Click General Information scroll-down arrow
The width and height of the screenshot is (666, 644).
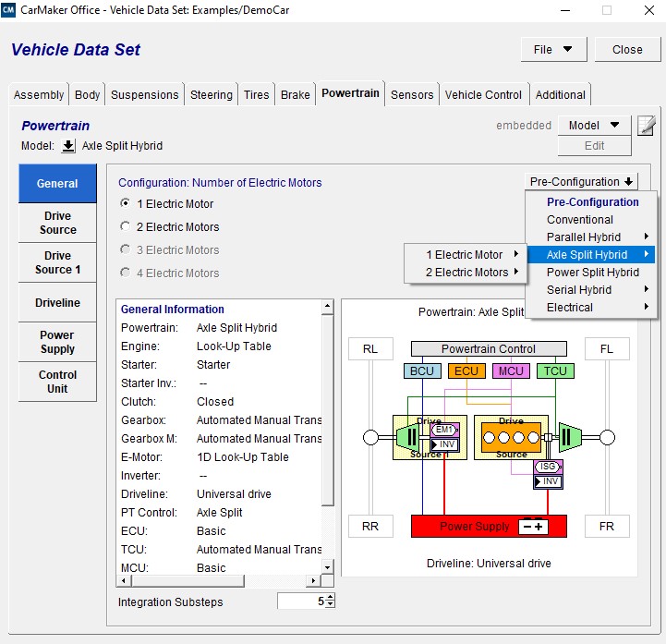coord(327,567)
